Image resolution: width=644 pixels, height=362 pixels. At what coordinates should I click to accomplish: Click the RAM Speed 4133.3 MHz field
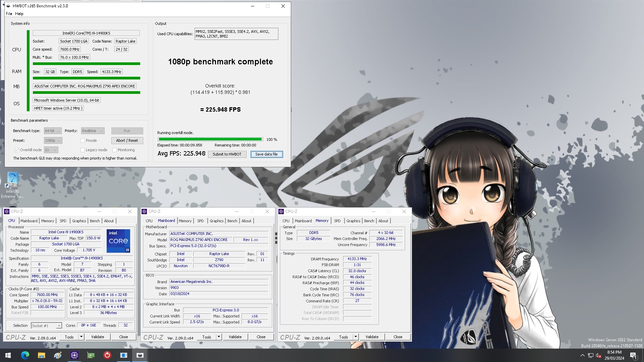click(112, 72)
